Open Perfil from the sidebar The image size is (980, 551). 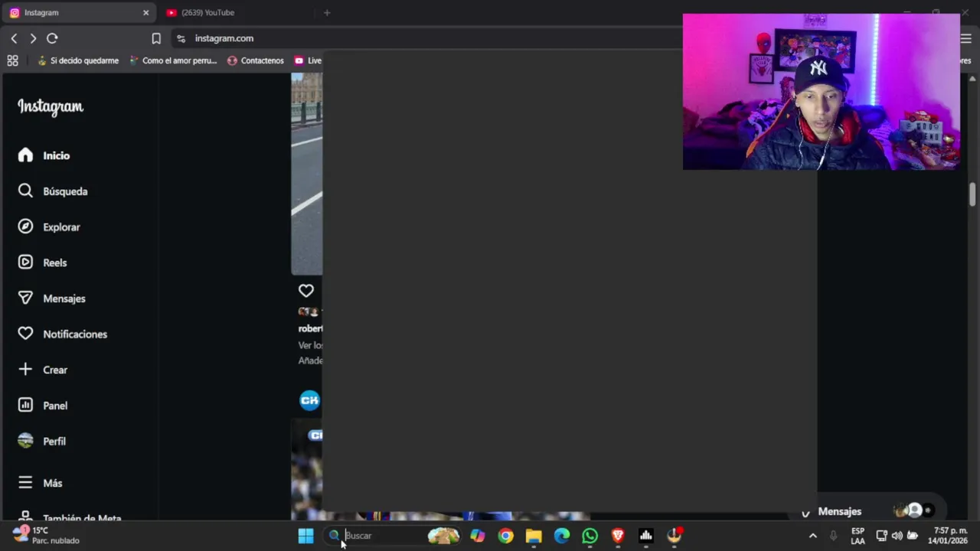[42, 441]
